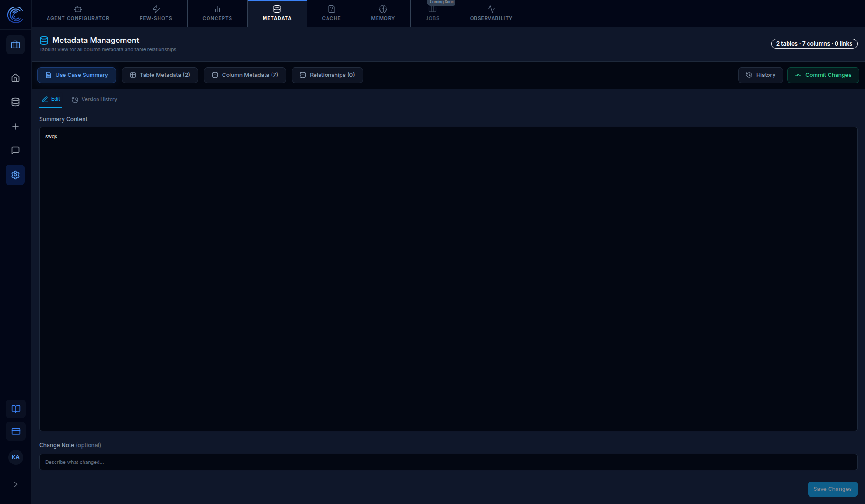This screenshot has width=865, height=504.
Task: Go to Home via sidebar house icon
Action: coord(15,78)
